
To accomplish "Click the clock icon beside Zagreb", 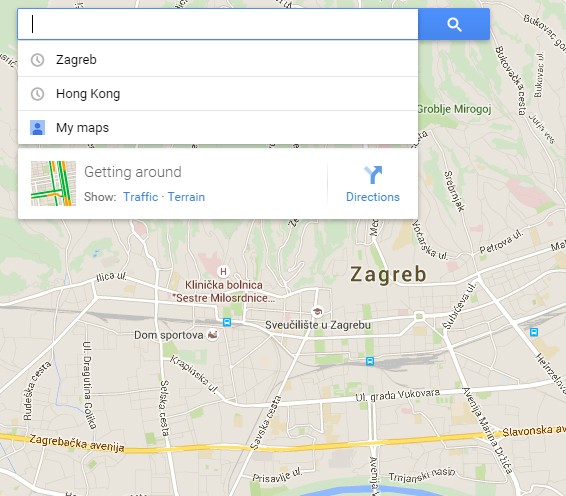I will [38, 60].
